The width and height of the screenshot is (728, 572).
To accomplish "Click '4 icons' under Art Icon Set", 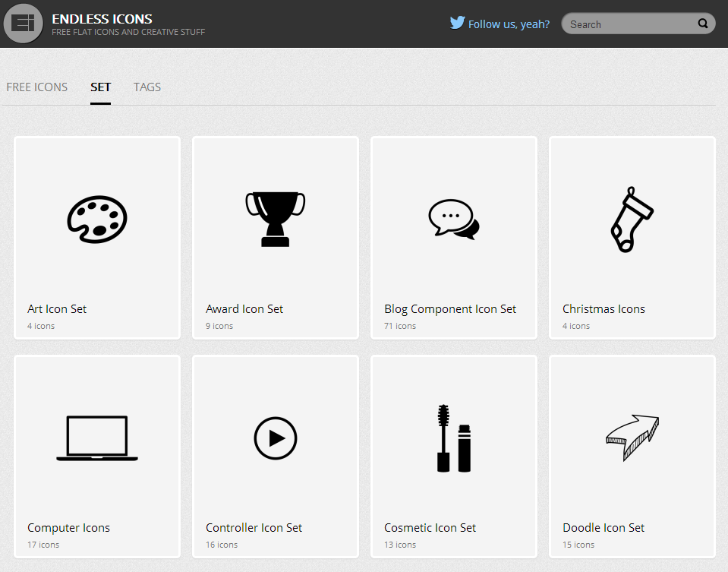I will pos(41,326).
